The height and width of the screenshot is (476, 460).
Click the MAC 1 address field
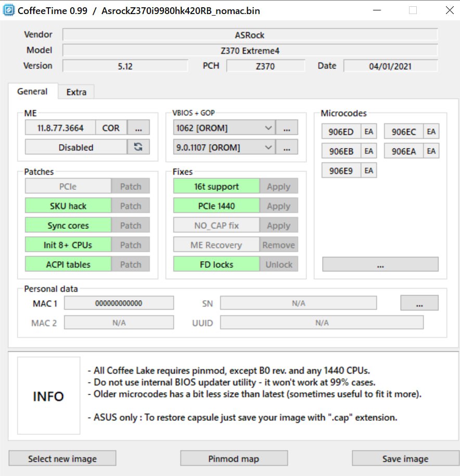pyautogui.click(x=119, y=303)
